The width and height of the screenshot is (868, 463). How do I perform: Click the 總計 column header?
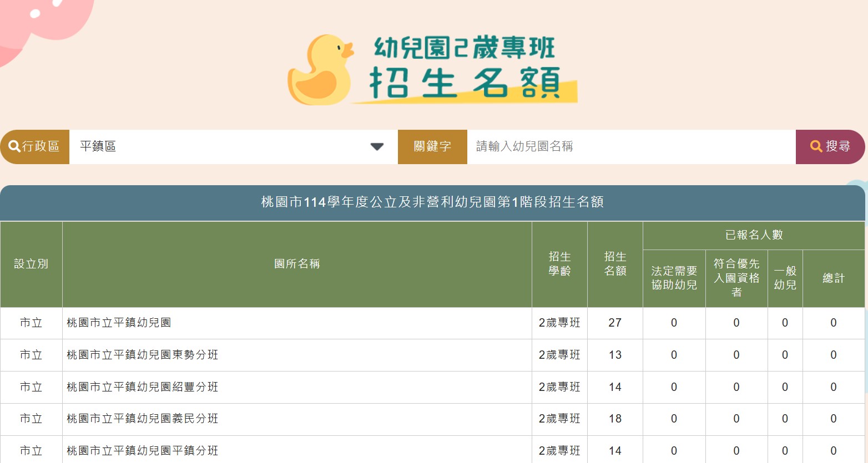point(833,278)
